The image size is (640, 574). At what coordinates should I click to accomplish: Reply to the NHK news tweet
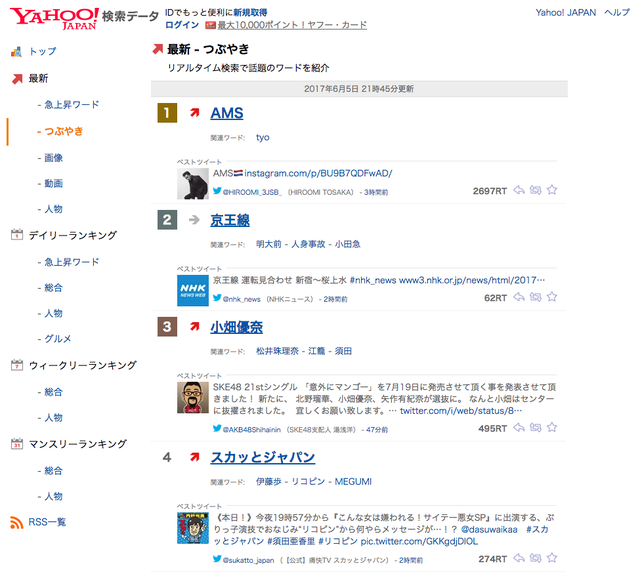519,297
